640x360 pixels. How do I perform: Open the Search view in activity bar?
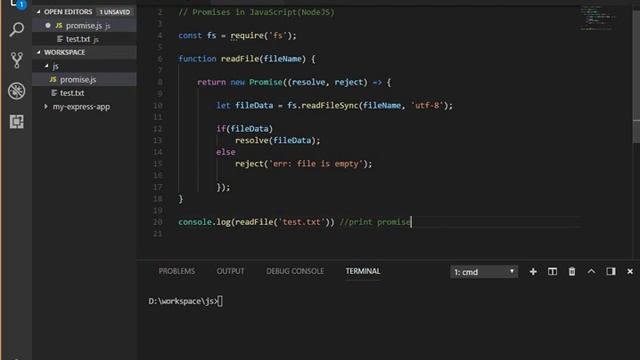tap(17, 29)
